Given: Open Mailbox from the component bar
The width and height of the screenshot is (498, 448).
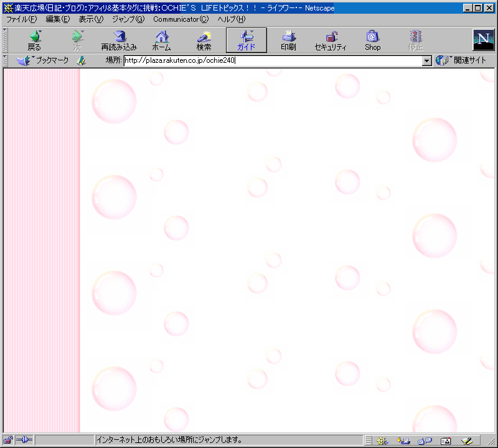Looking at the screenshot, I should point(403,441).
